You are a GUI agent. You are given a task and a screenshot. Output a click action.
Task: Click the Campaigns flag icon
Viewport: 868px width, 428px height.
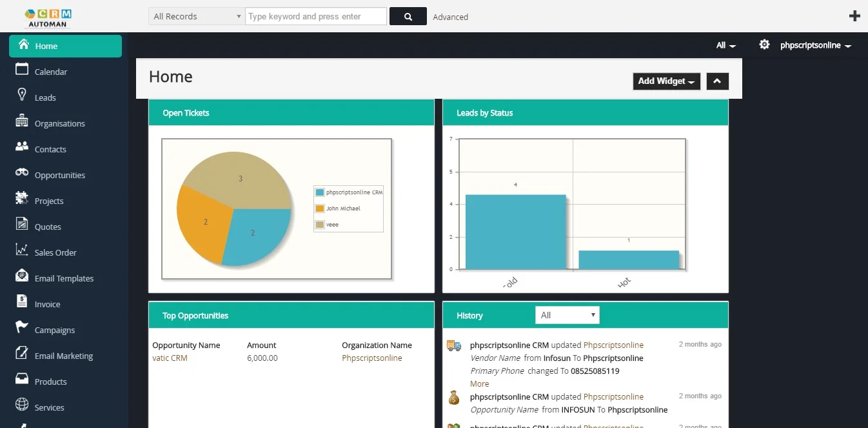(22, 327)
